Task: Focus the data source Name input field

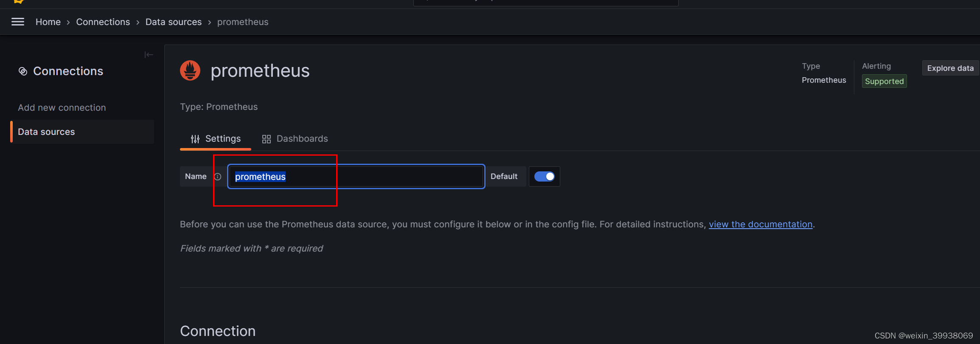Action: (x=356, y=176)
